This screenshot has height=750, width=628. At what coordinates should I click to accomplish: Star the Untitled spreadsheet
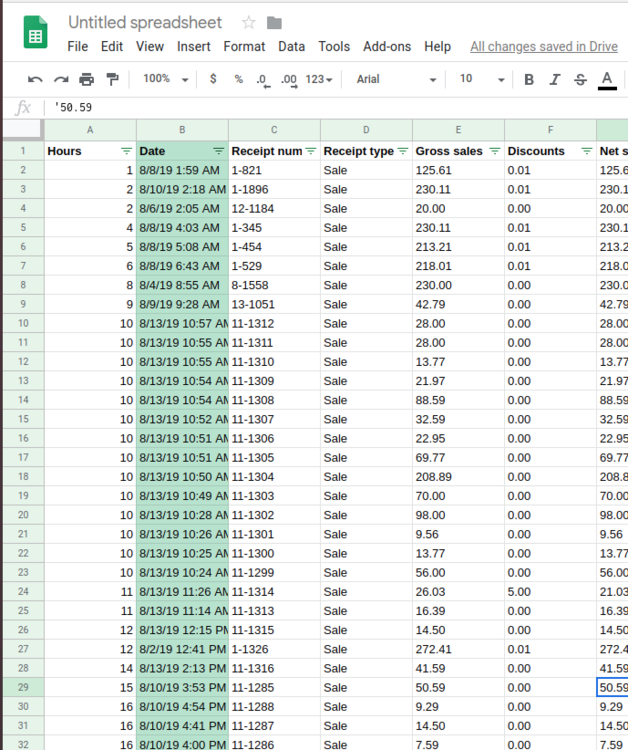point(247,23)
